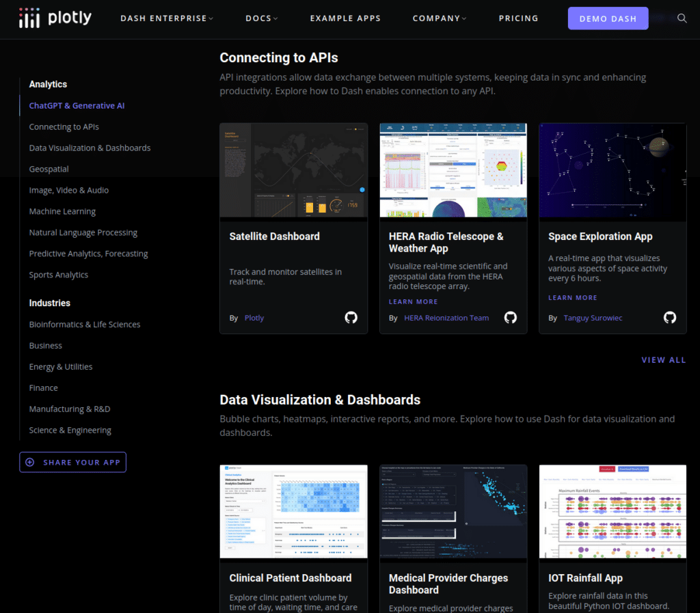Expand Dash Enterprise menu
The image size is (700, 613).
[x=167, y=18]
